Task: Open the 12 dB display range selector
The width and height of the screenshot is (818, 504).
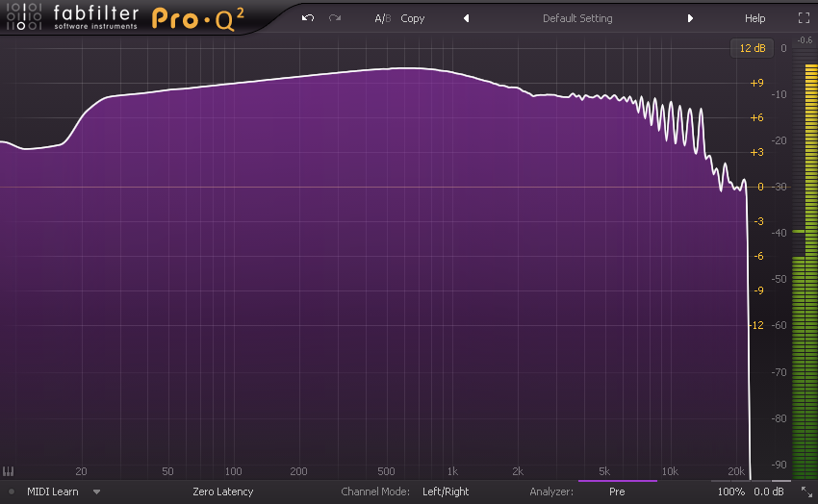Action: point(752,48)
